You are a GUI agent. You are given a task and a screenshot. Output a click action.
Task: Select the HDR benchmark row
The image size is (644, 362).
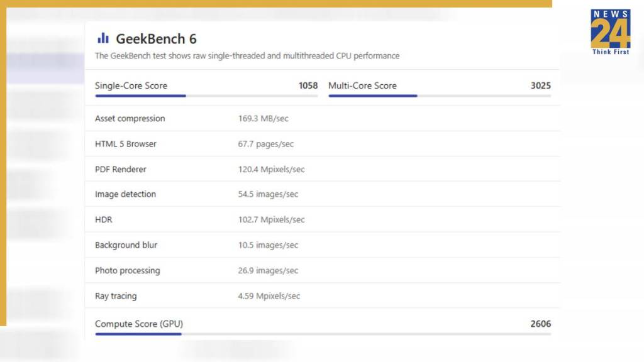click(104, 220)
